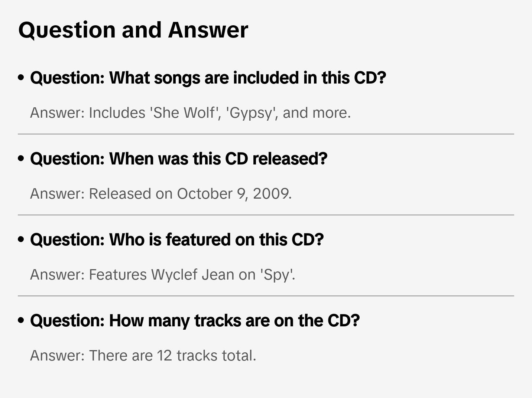Click the Wyclef Jean answer text
532x398 pixels.
pos(162,274)
